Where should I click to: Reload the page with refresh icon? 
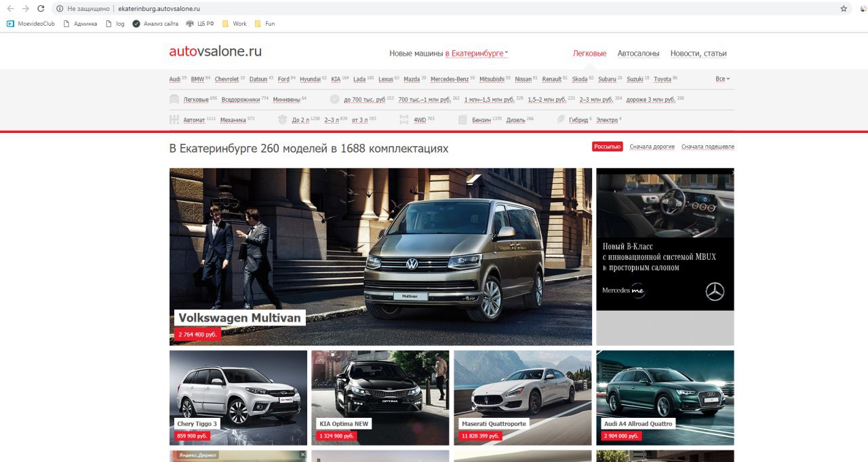pos(41,9)
